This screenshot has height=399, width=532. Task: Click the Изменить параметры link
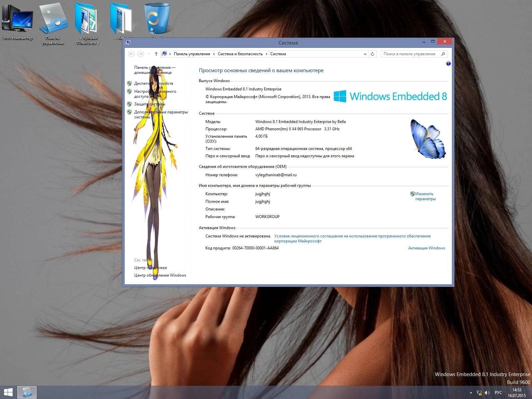click(x=425, y=196)
